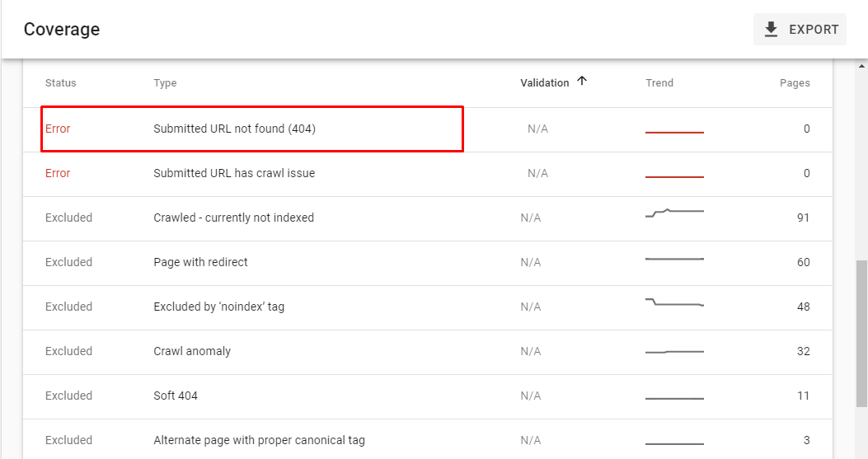Click the EXPORT button

[x=800, y=30]
